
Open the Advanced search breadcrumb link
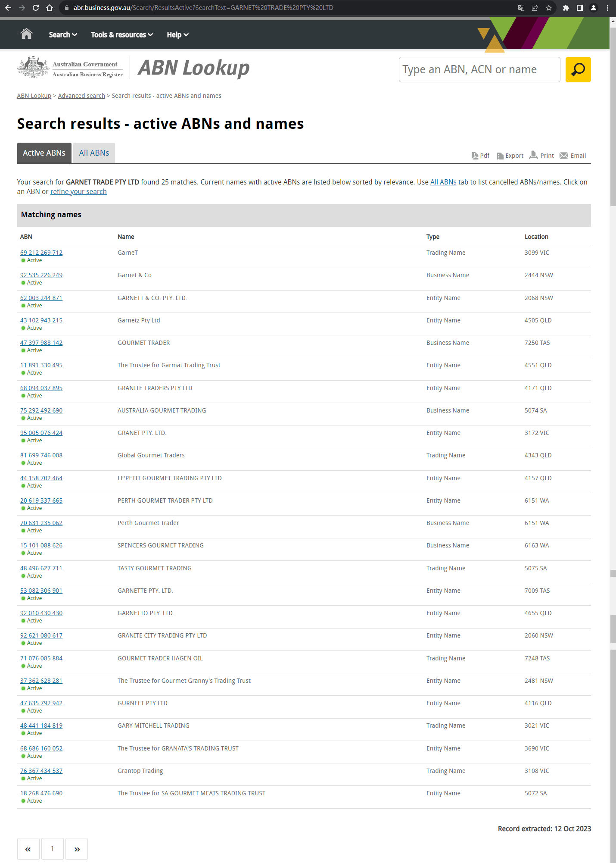(81, 96)
